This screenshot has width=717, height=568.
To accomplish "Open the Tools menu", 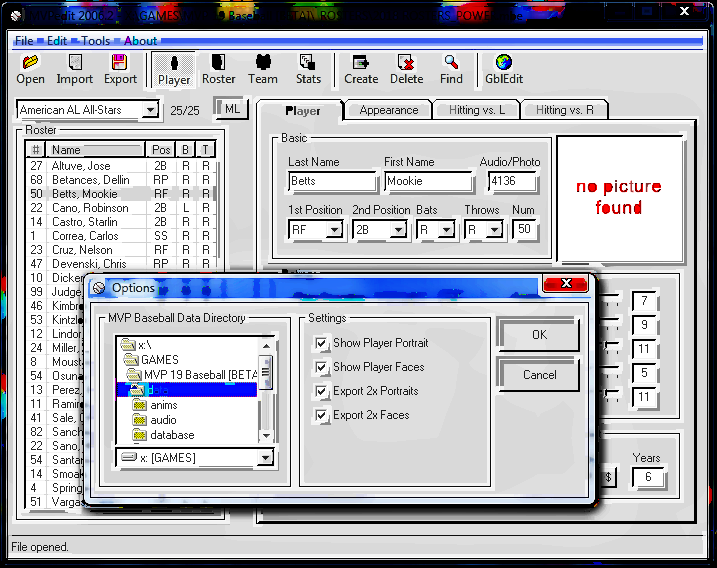I will point(95,41).
